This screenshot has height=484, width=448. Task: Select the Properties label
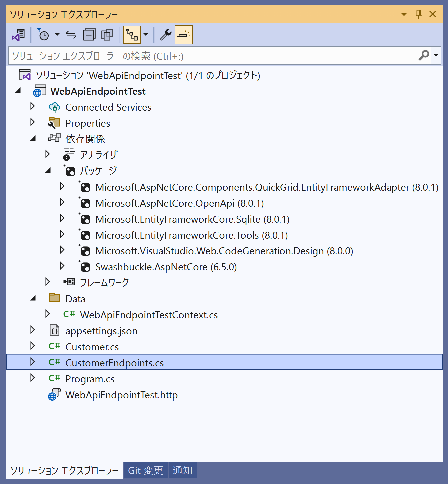click(88, 124)
